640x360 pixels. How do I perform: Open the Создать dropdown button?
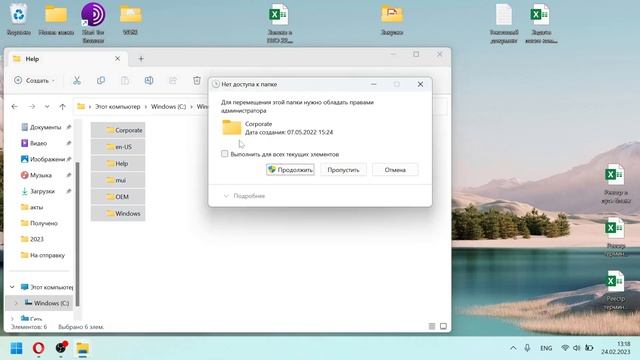tap(34, 80)
